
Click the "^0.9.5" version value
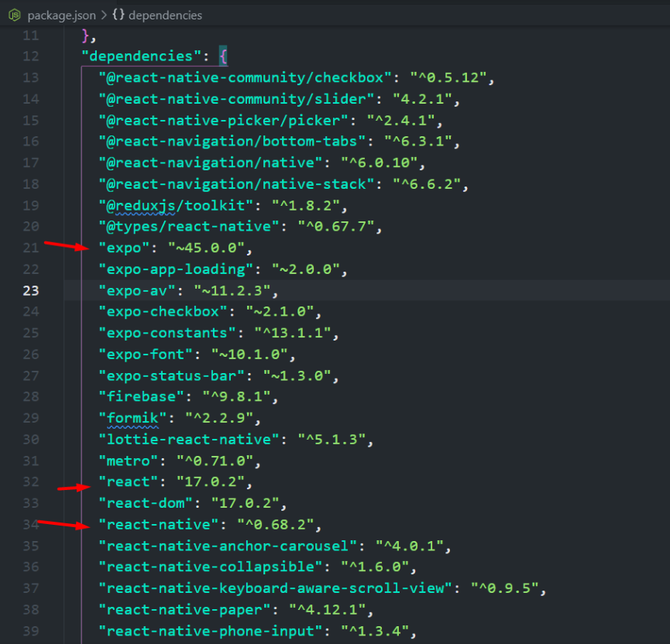505,588
